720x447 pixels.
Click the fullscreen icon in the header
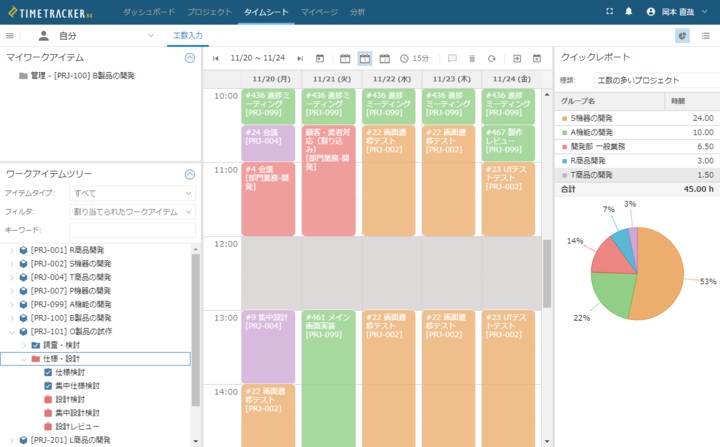pos(609,11)
